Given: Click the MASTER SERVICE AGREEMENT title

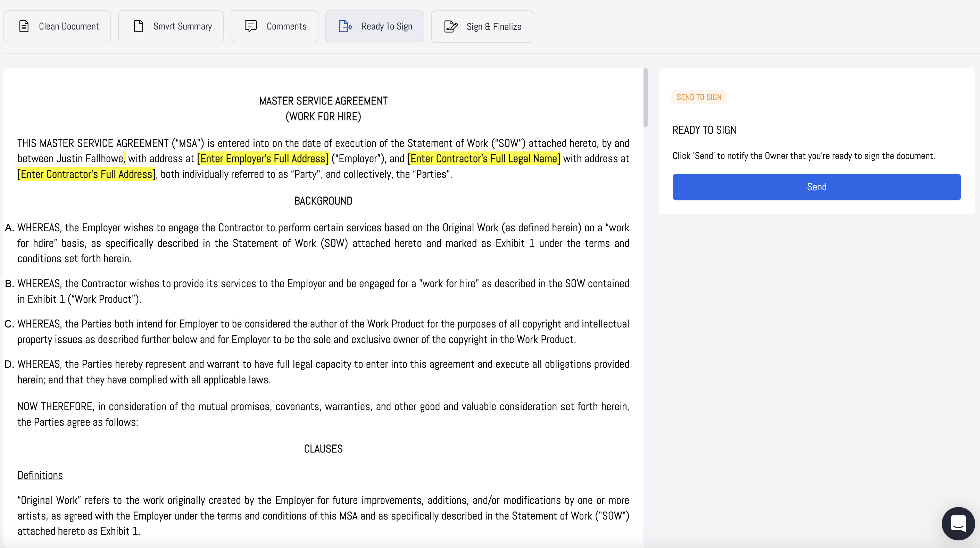Looking at the screenshot, I should tap(323, 101).
